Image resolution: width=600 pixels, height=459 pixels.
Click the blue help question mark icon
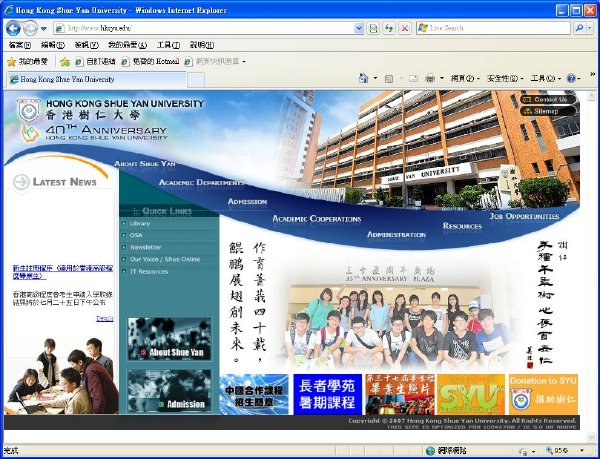click(571, 78)
